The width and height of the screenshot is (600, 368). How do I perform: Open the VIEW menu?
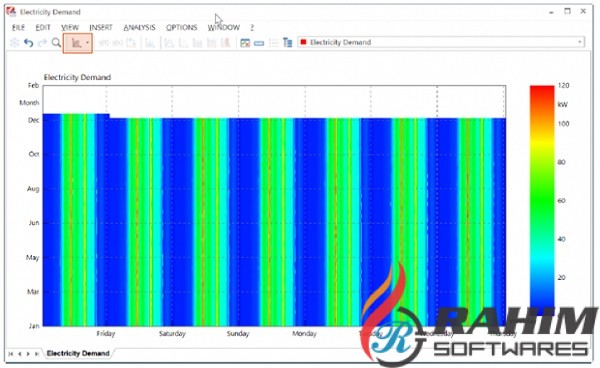(x=70, y=28)
